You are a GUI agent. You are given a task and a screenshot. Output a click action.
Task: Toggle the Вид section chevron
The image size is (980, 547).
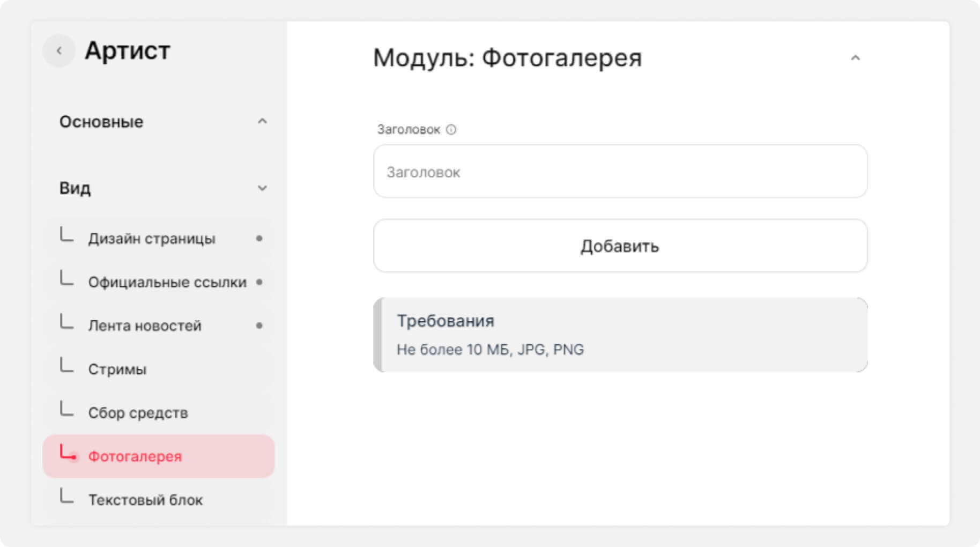(x=262, y=188)
